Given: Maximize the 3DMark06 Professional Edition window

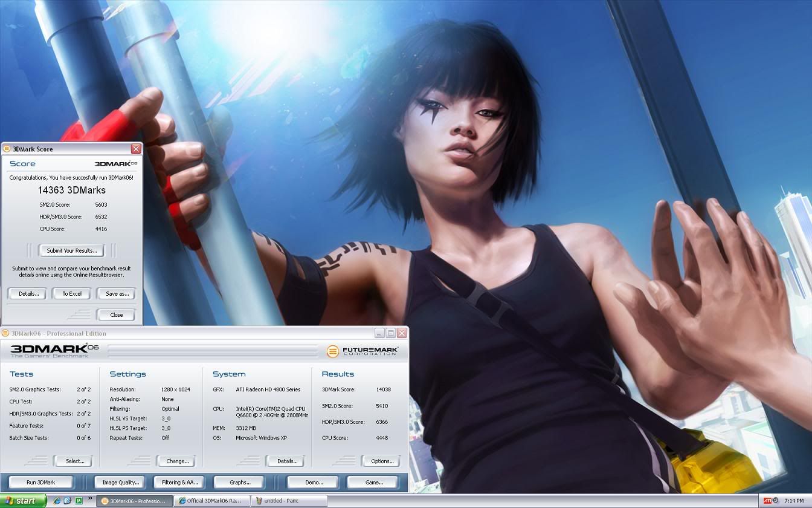Looking at the screenshot, I should 390,333.
